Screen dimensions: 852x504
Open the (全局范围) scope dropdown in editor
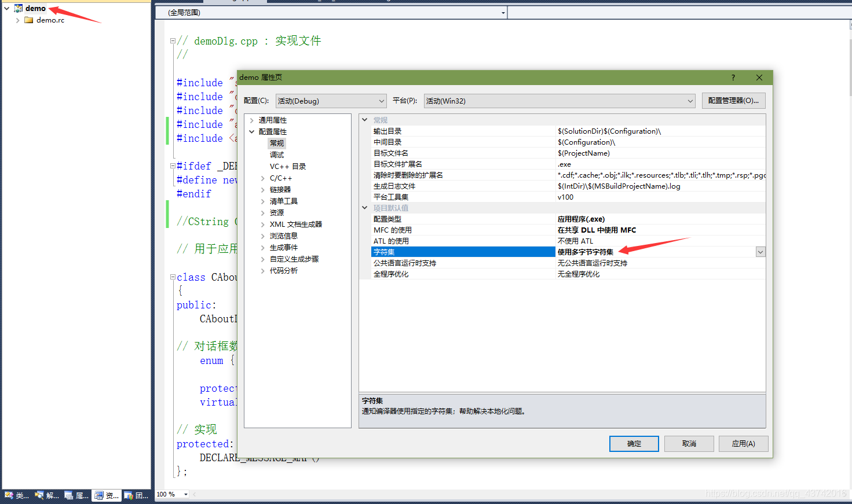click(331, 12)
